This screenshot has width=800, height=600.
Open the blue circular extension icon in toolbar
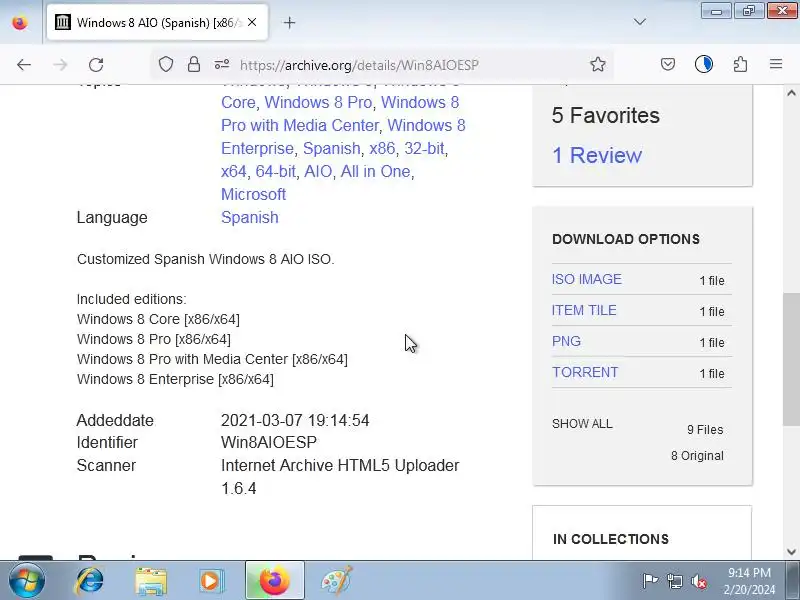coord(704,64)
